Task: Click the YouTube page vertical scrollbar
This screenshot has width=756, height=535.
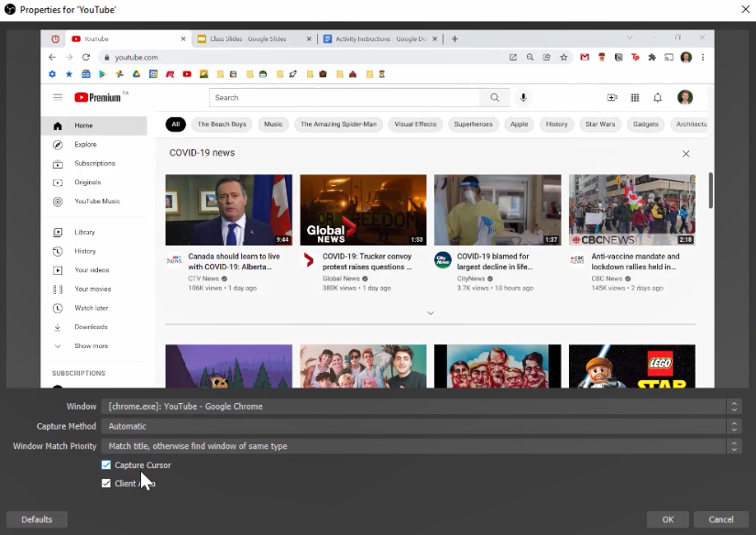Action: coord(710,191)
